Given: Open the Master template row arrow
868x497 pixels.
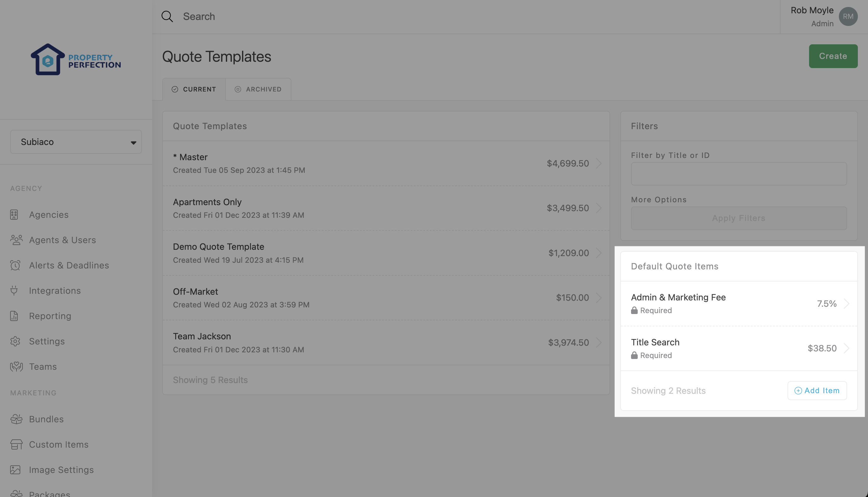Looking at the screenshot, I should [x=598, y=164].
